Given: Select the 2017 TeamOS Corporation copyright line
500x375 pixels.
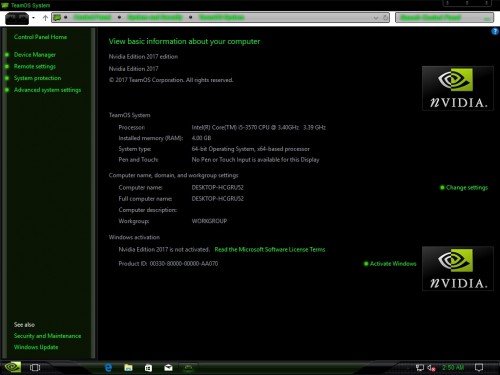Looking at the screenshot, I should [x=171, y=80].
